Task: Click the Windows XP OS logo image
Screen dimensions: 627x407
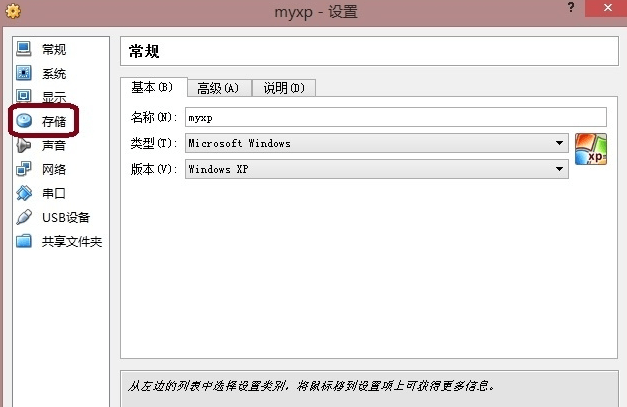Action: (x=591, y=150)
